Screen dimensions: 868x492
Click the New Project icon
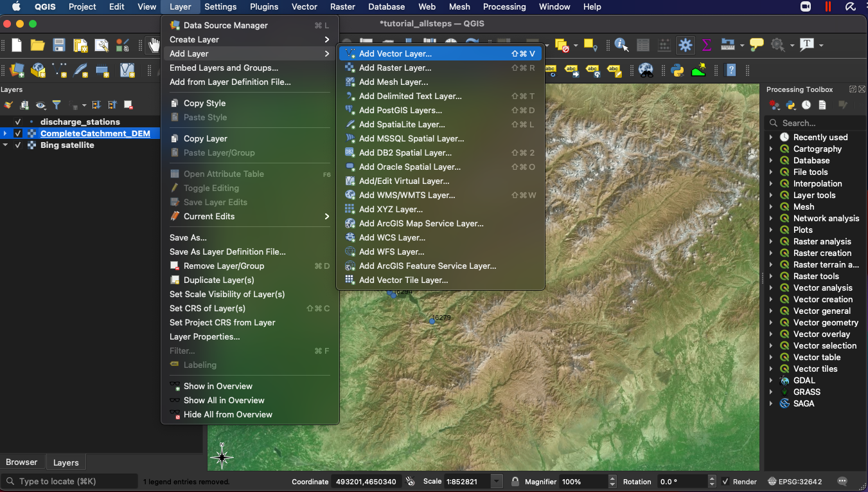[x=17, y=45]
